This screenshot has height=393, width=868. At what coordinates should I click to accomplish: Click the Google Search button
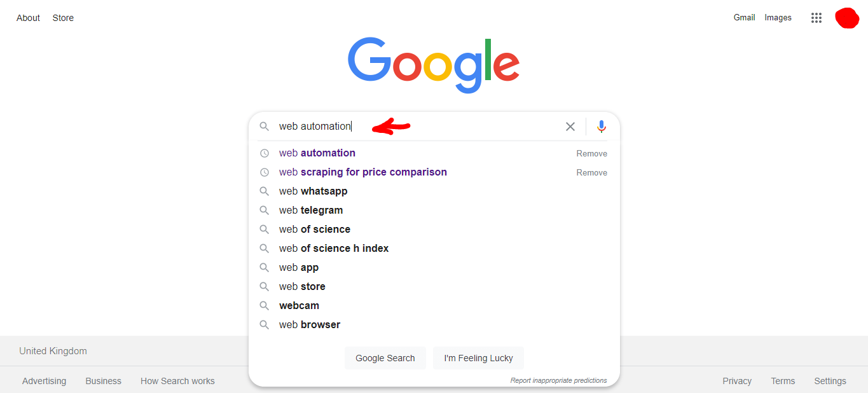(385, 358)
